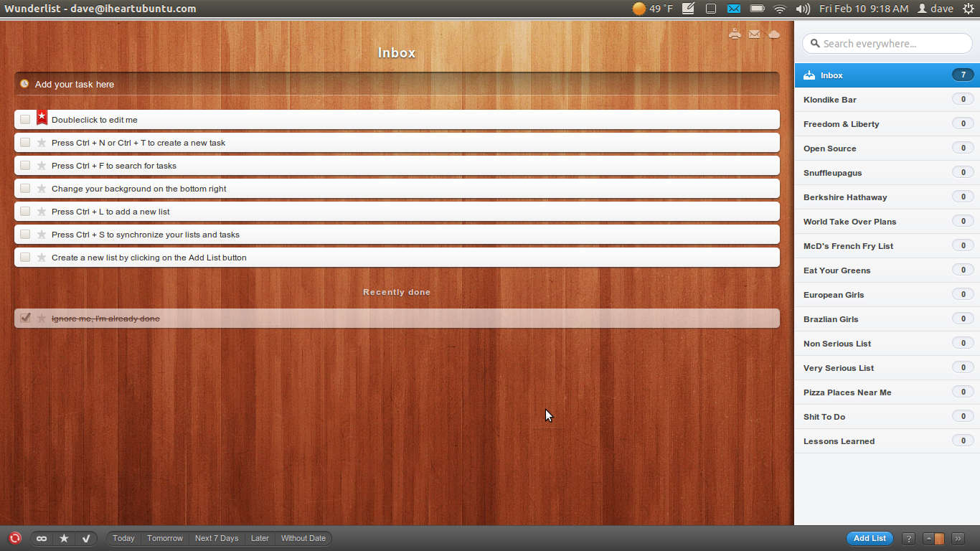The width and height of the screenshot is (980, 551).
Task: Star the 'Press Ctrl + F to search' task
Action: (x=42, y=166)
